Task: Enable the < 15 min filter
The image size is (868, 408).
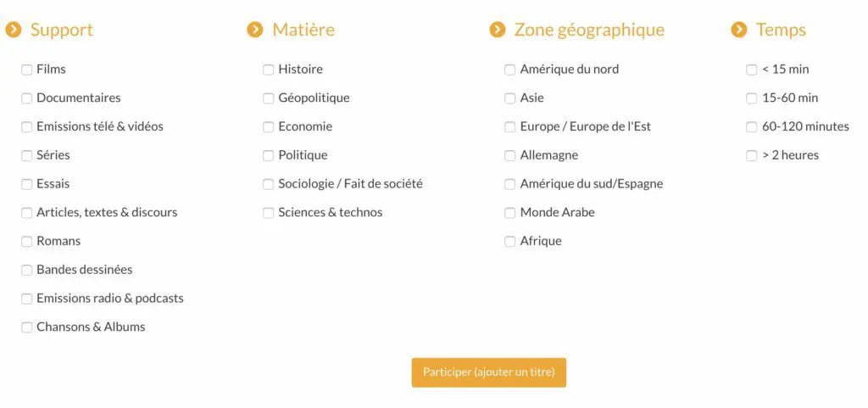Action: (x=752, y=70)
